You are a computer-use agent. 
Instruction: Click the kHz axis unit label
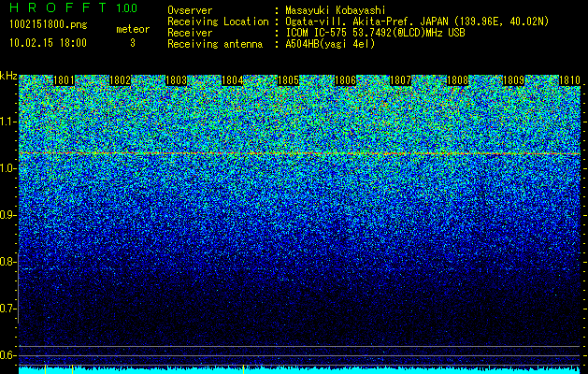click(8, 76)
